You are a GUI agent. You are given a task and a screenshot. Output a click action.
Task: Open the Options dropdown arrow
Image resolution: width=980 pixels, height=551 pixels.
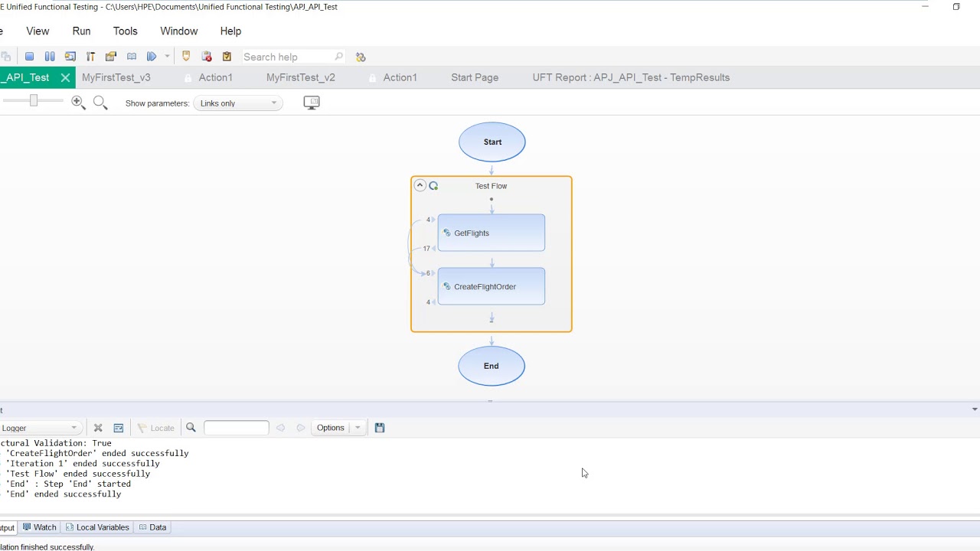click(358, 428)
